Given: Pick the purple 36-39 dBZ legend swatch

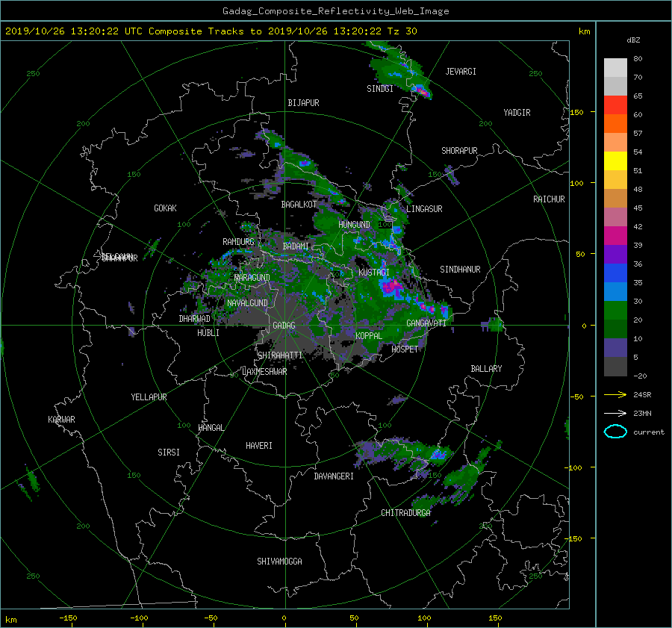Looking at the screenshot, I should (x=615, y=255).
